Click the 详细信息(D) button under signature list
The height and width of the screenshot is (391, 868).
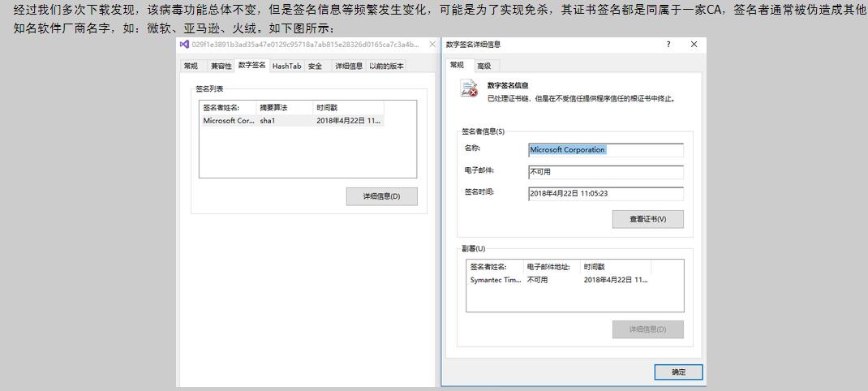coord(381,196)
